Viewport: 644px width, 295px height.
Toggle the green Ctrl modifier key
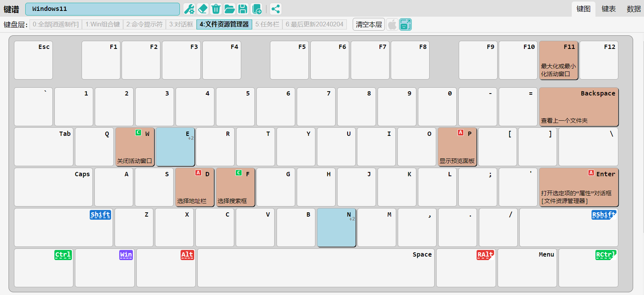coord(63,255)
